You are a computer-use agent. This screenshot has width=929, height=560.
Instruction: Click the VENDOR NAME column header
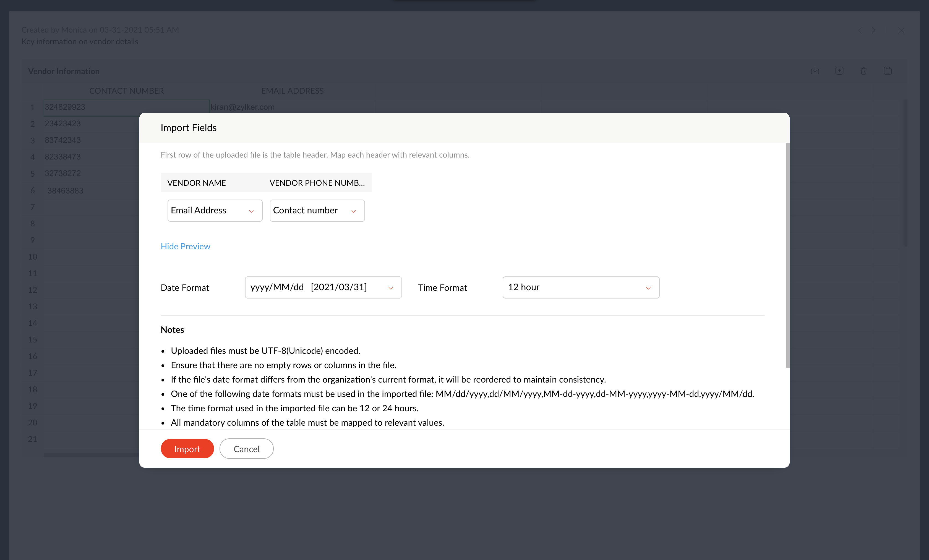[x=196, y=183]
